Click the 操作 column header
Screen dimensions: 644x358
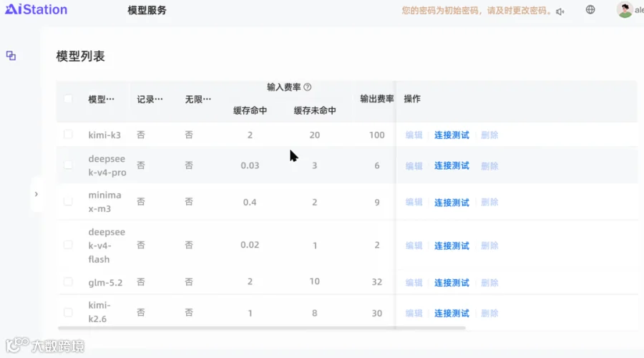pyautogui.click(x=412, y=99)
